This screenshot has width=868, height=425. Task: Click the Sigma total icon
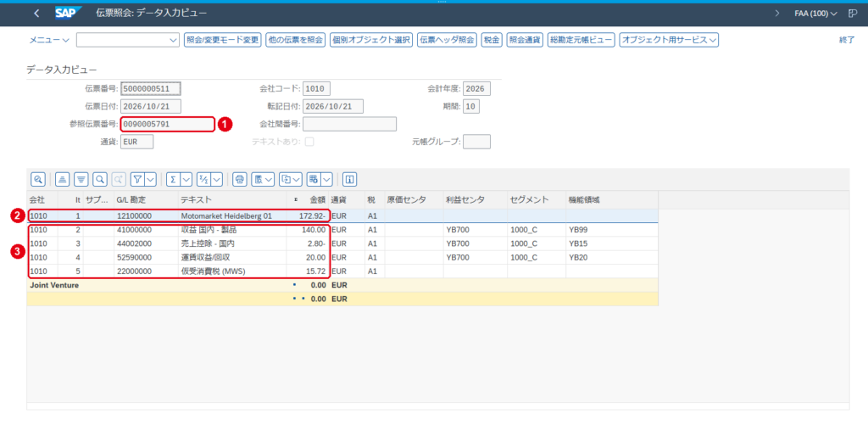pos(173,179)
